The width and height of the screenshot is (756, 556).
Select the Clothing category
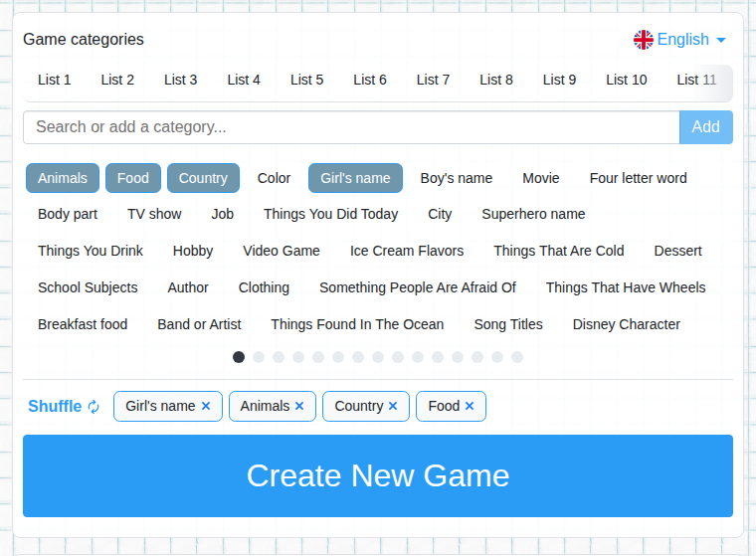click(x=264, y=287)
